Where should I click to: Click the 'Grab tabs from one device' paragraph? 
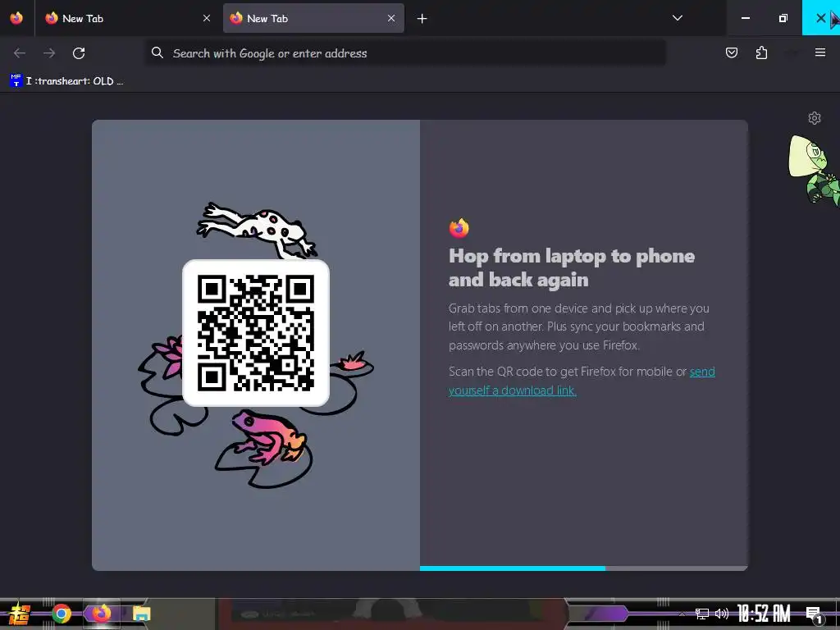point(579,326)
